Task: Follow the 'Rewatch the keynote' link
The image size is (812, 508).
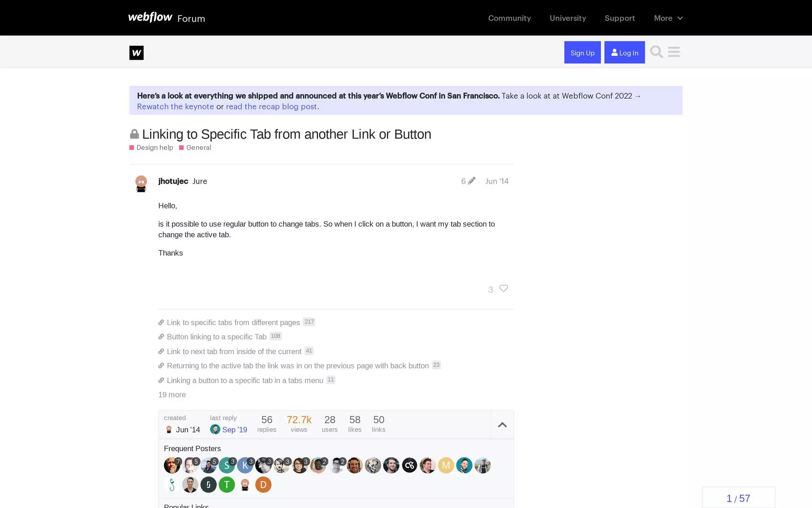Action: [x=175, y=106]
